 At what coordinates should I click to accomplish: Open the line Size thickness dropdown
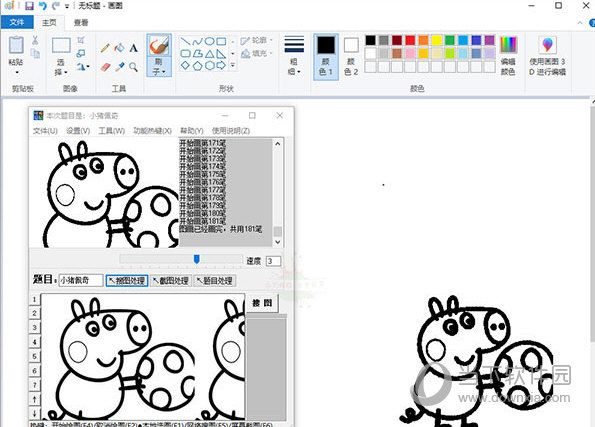coord(294,55)
